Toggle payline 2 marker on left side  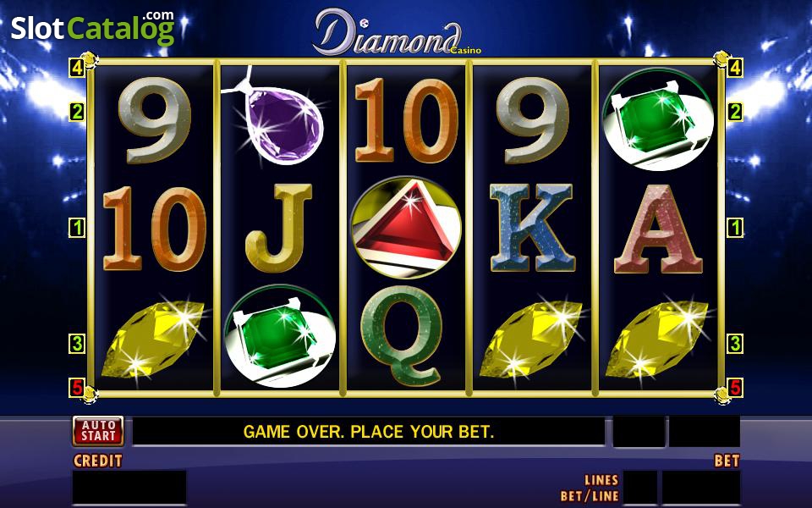pyautogui.click(x=77, y=112)
